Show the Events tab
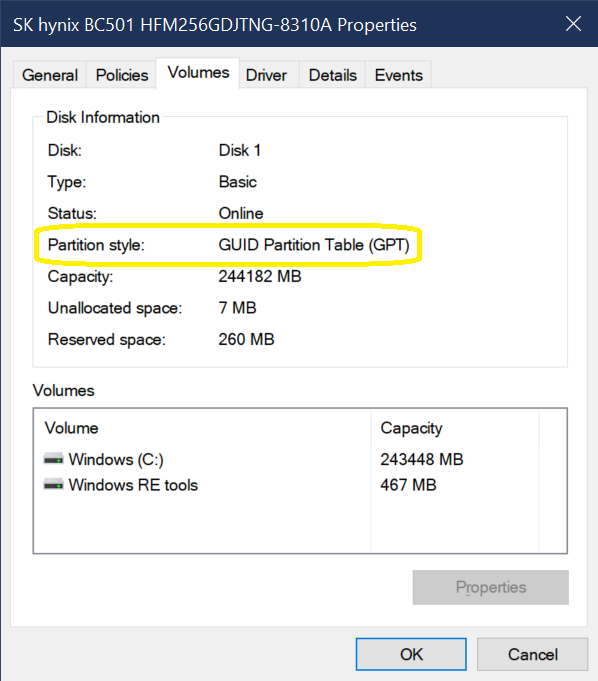 pyautogui.click(x=399, y=75)
